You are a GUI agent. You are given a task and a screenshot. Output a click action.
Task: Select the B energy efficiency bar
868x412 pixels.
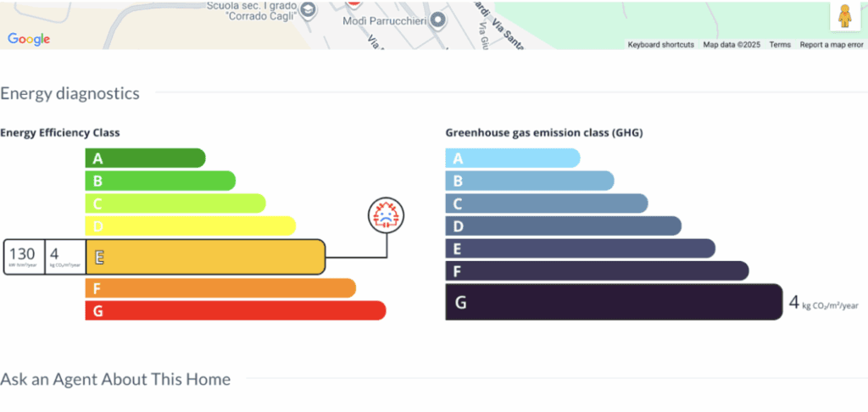(160, 181)
